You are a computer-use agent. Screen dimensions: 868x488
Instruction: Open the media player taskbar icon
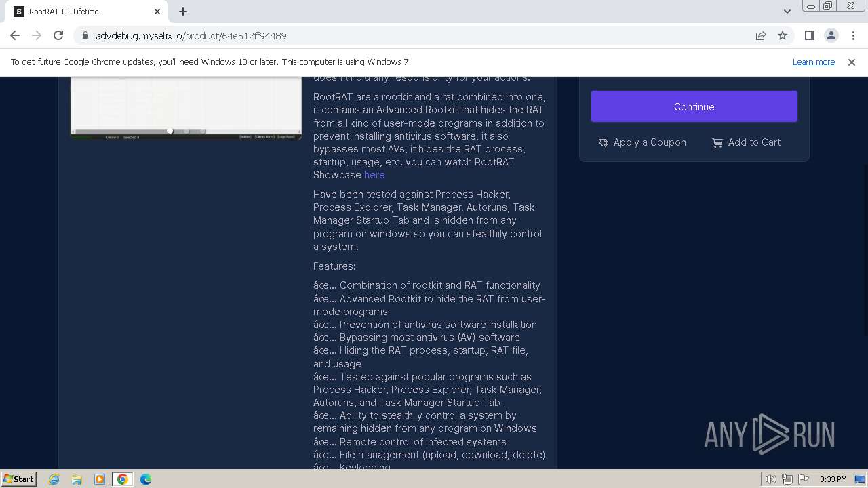pos(100,479)
